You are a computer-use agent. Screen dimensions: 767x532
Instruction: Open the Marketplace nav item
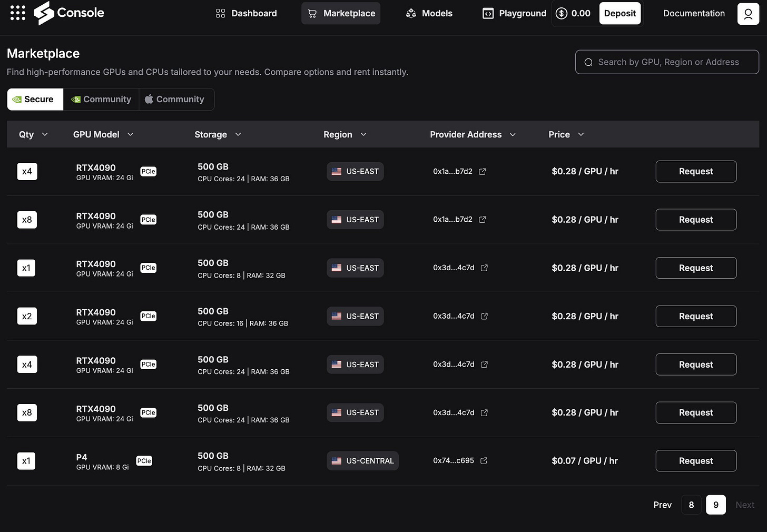click(x=341, y=14)
